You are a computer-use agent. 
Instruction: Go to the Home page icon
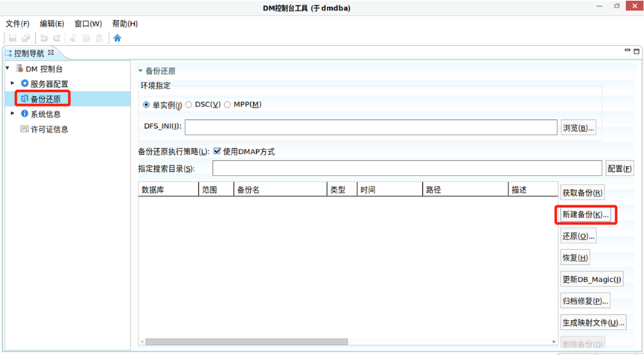pos(118,38)
